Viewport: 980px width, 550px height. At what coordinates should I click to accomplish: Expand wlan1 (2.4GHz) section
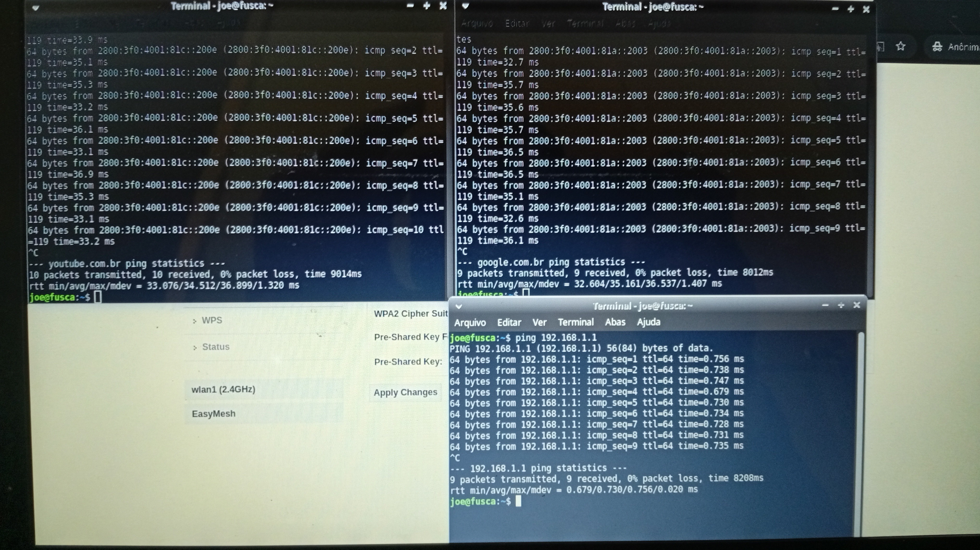(223, 389)
